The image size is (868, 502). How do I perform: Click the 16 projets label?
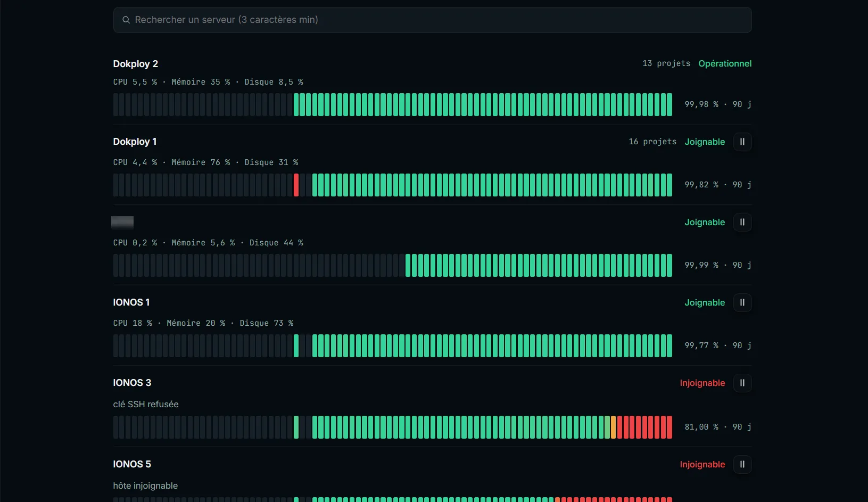(x=652, y=142)
